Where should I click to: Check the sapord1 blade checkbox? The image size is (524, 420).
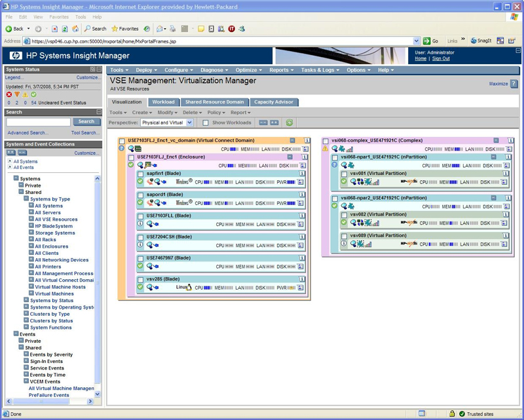[x=141, y=195]
